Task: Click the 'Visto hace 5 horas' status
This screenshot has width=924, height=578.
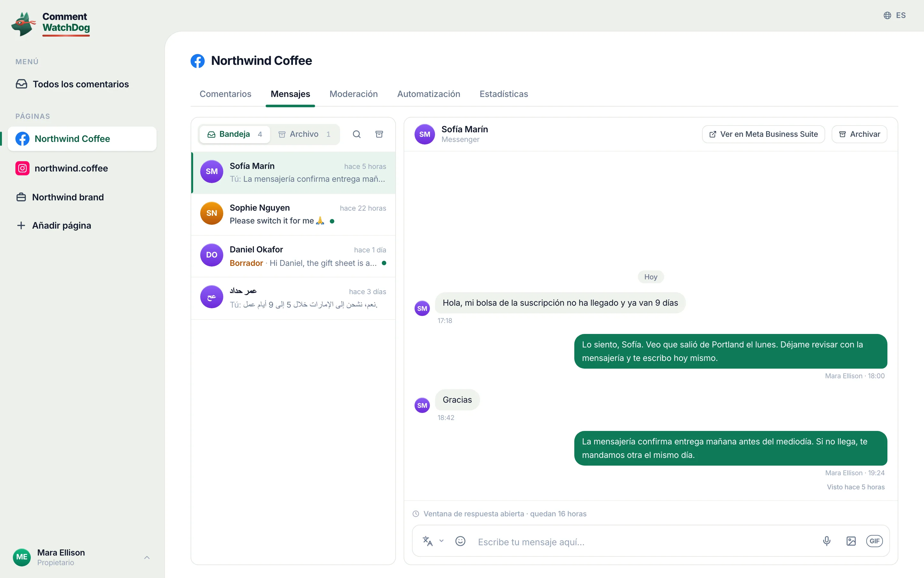Action: pyautogui.click(x=856, y=487)
